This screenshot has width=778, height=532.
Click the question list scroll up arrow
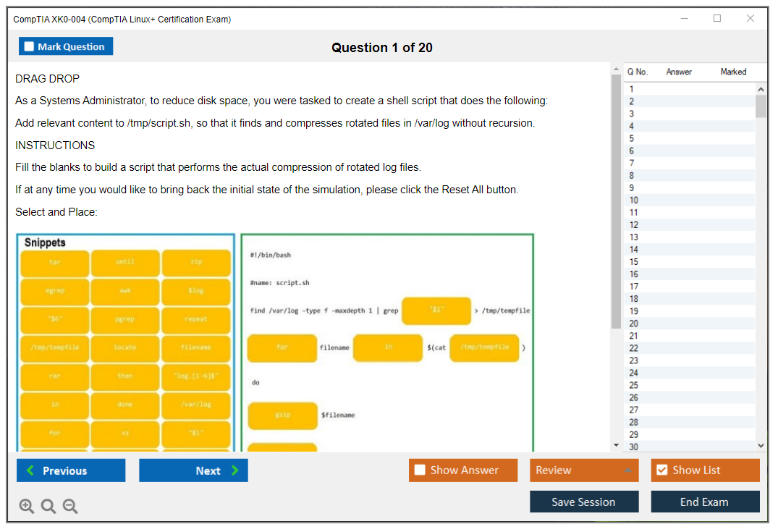760,88
